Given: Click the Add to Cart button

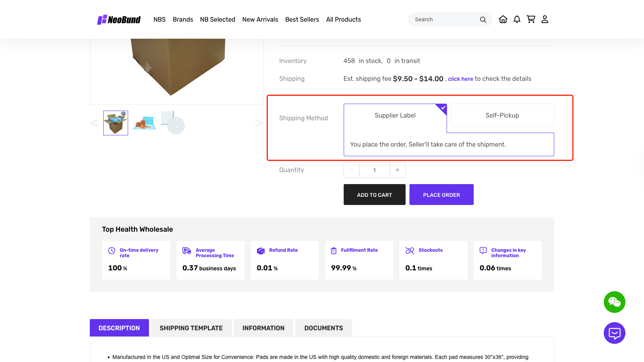Looking at the screenshot, I should tap(374, 195).
